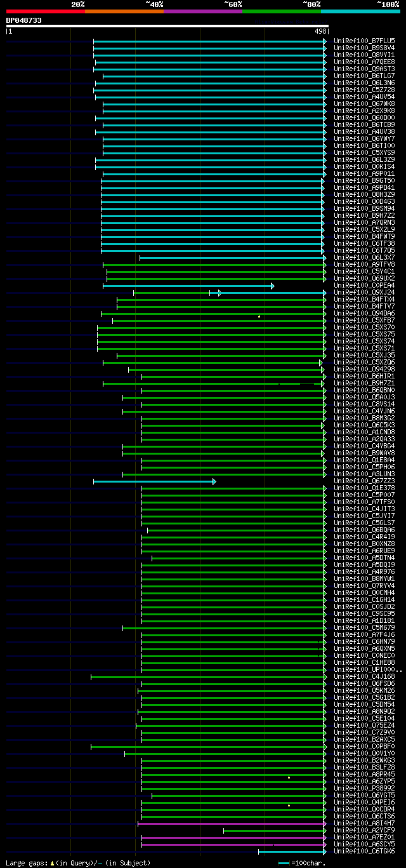Open the UniRef100_A5DTN4 label

(364, 558)
